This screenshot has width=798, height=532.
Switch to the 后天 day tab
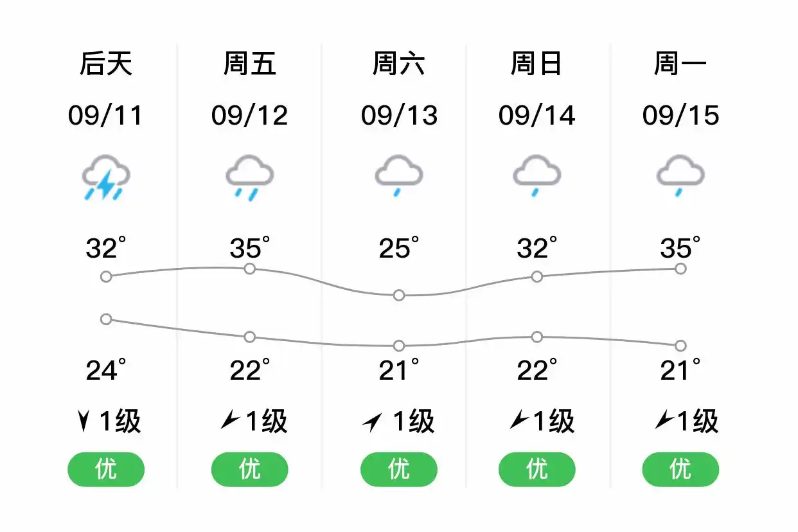pos(105,62)
